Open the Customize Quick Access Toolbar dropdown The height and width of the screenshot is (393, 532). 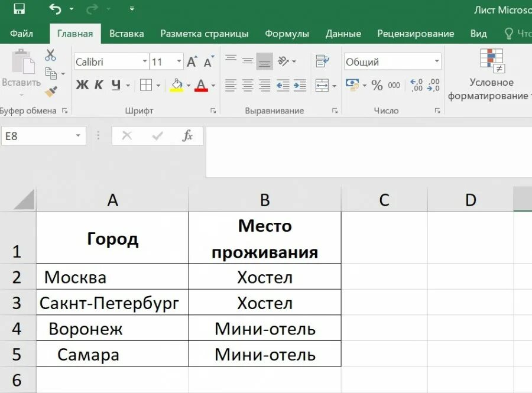pyautogui.click(x=132, y=9)
